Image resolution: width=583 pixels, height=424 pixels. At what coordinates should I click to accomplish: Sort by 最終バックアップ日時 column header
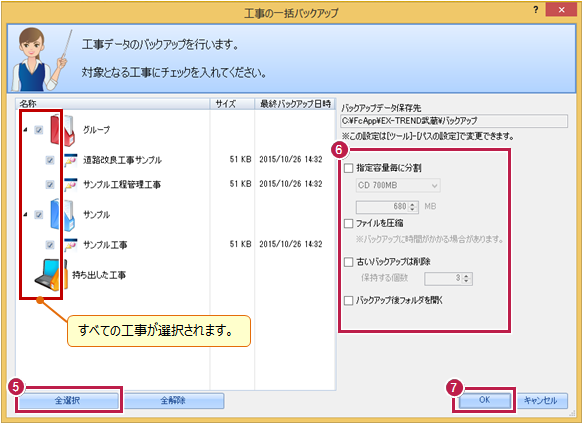point(295,104)
